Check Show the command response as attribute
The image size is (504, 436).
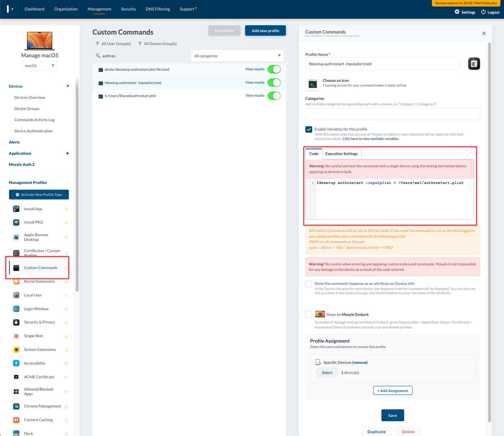tap(309, 284)
